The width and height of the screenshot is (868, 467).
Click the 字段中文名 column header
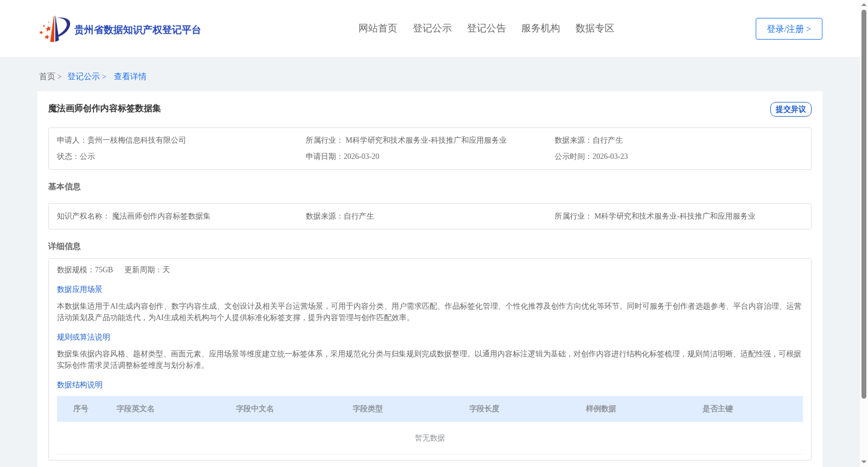point(255,409)
